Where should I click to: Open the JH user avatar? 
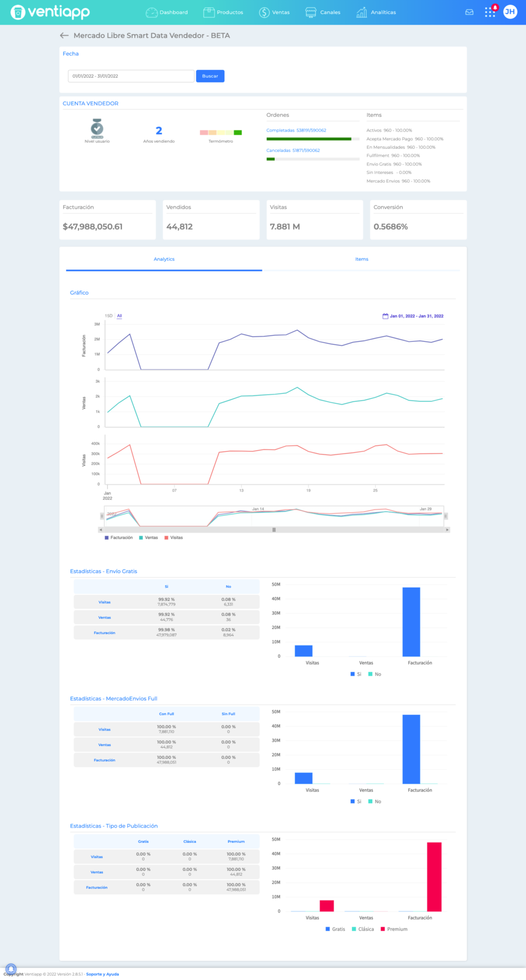coord(510,12)
